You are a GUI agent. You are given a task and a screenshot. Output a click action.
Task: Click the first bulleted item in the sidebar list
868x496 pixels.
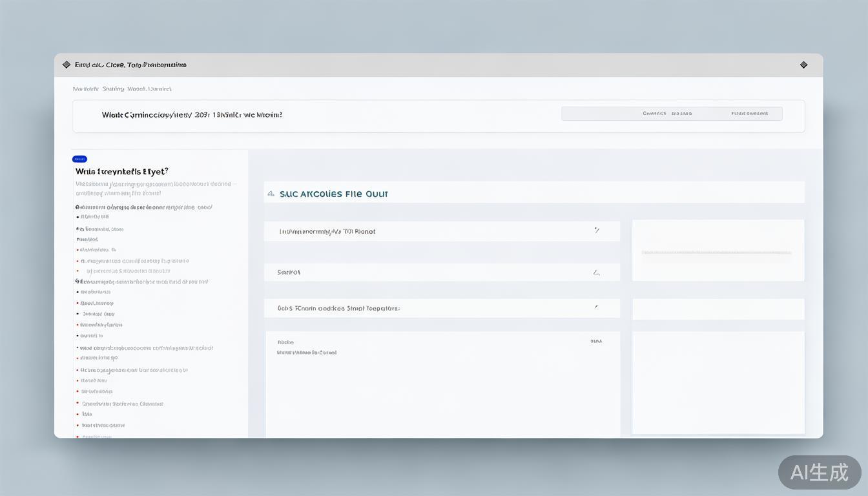94,217
